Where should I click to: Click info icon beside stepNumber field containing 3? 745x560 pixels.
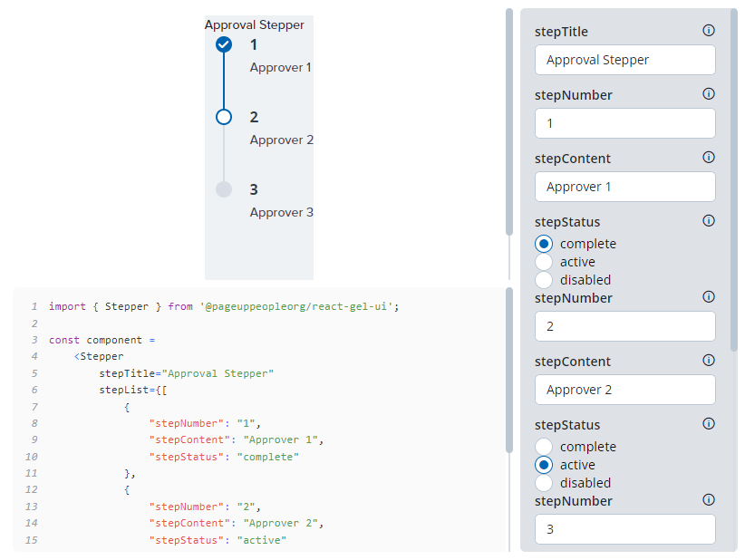(x=709, y=500)
